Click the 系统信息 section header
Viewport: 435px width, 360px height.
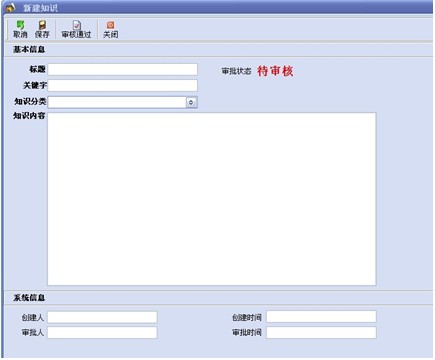(29, 298)
